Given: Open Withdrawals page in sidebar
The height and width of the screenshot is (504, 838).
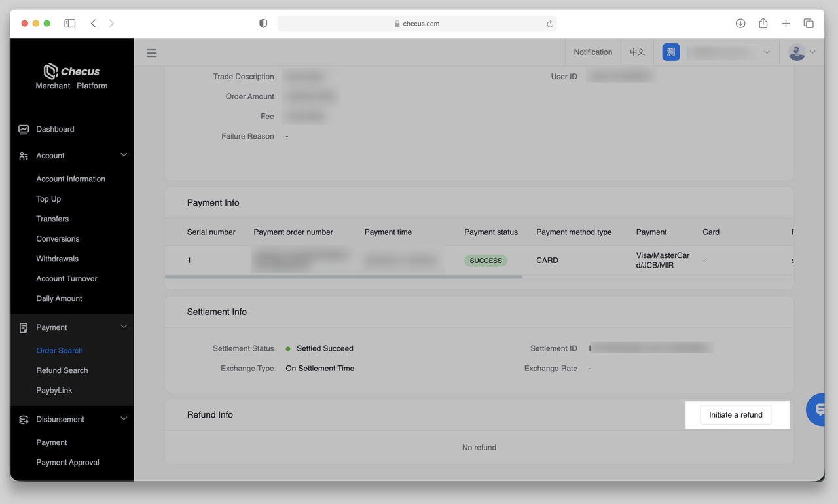Looking at the screenshot, I should pyautogui.click(x=57, y=259).
